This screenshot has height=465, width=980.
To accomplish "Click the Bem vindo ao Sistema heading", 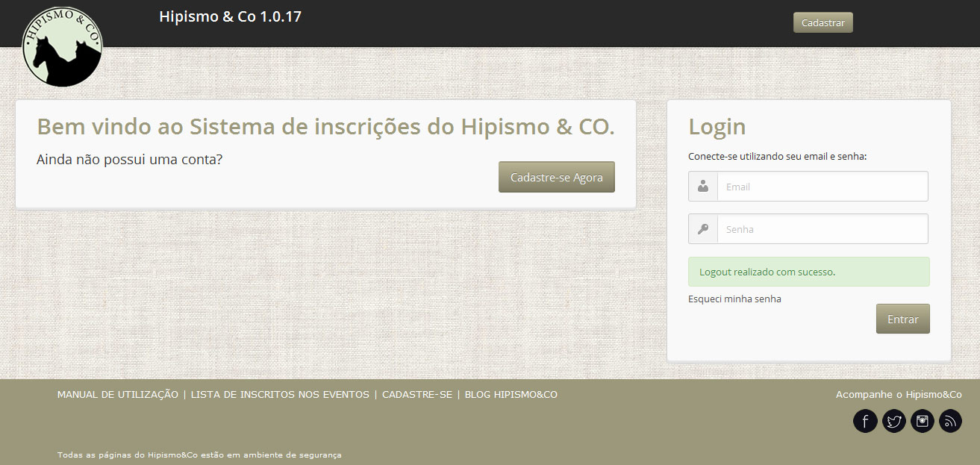I will pos(326,127).
